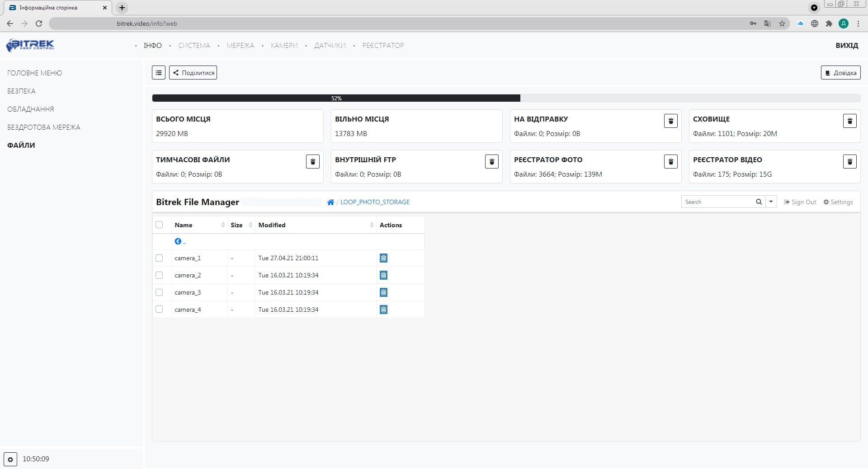
Task: Toggle the select-all checkbox in table header
Action: pos(159,225)
